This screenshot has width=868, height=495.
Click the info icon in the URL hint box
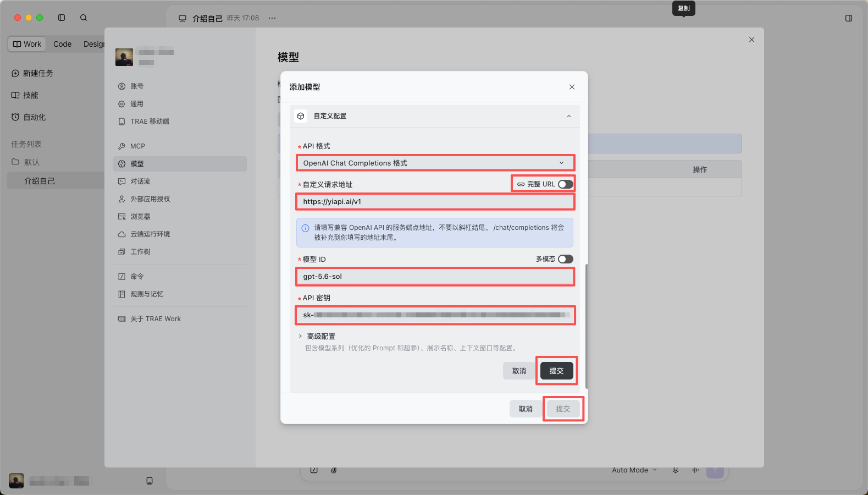(305, 228)
